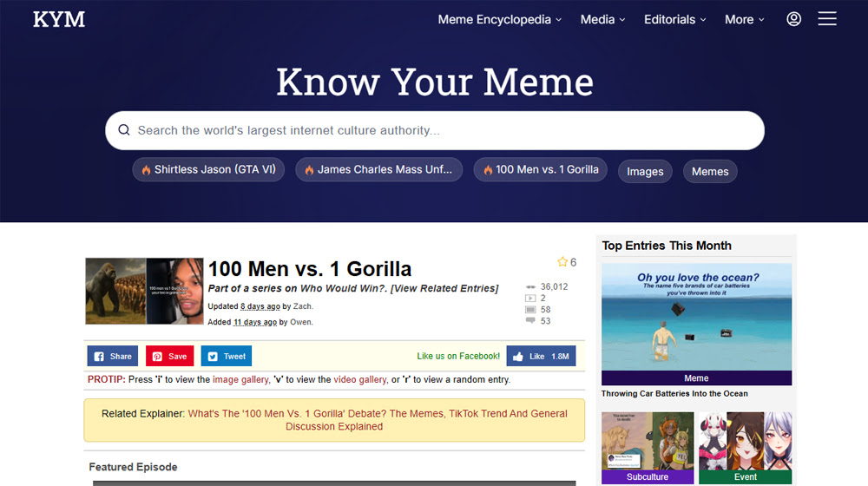
Task: Select the James Charles Mass Unf... trending tag
Action: pos(378,169)
